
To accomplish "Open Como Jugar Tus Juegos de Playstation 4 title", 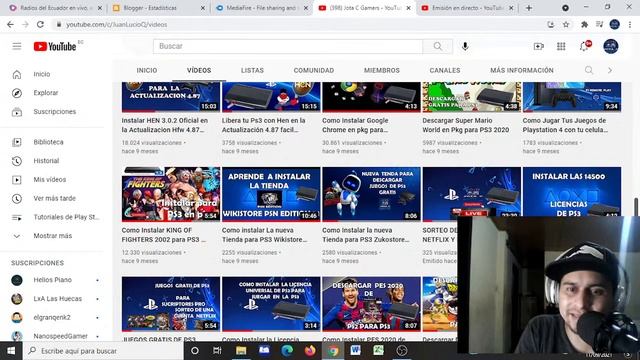I will pos(565,125).
